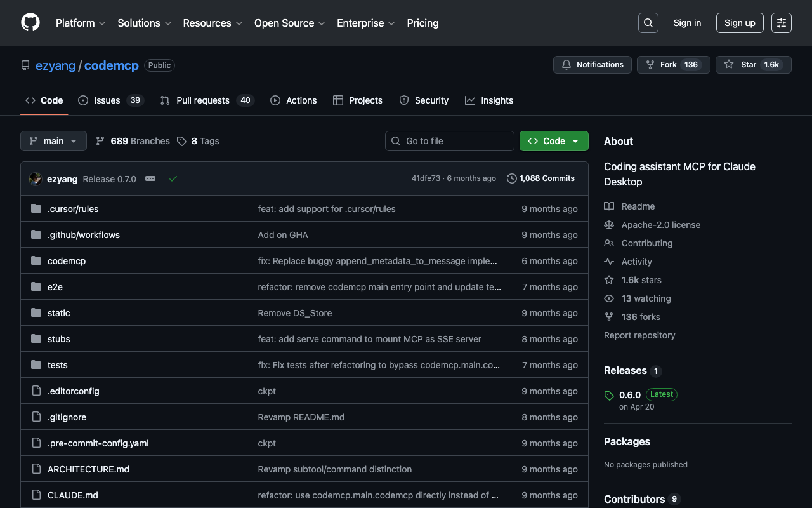
Task: Open the appearance settings icon button
Action: click(x=781, y=23)
